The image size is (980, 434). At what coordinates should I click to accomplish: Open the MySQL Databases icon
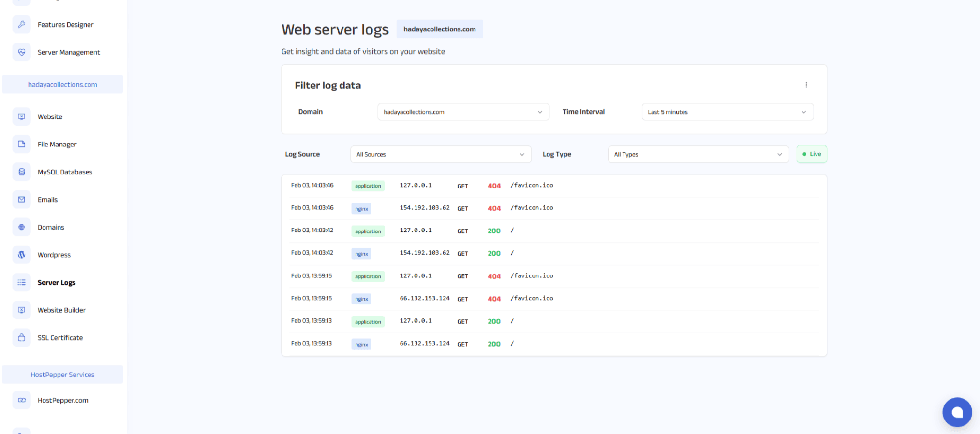[22, 172]
